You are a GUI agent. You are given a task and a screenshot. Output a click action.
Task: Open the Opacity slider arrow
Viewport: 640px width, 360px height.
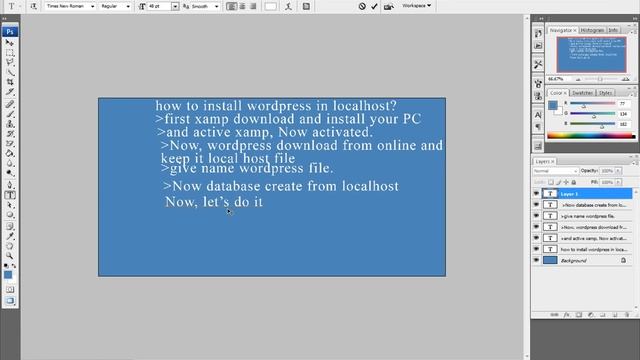point(618,171)
